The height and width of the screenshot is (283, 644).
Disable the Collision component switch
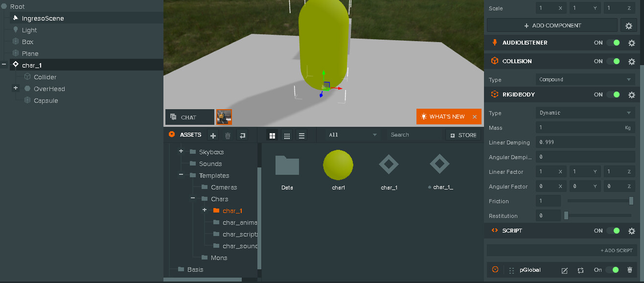pyautogui.click(x=613, y=62)
